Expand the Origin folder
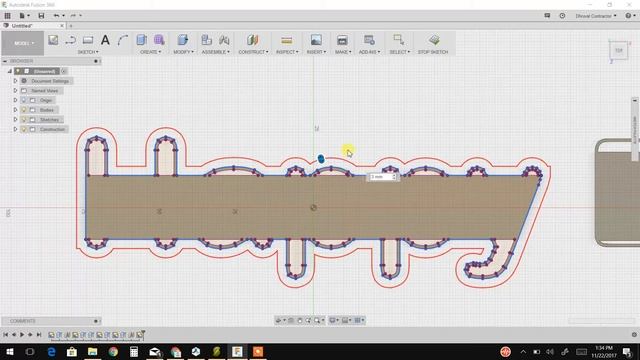Screen dimensions: 640x360 click(x=16, y=100)
